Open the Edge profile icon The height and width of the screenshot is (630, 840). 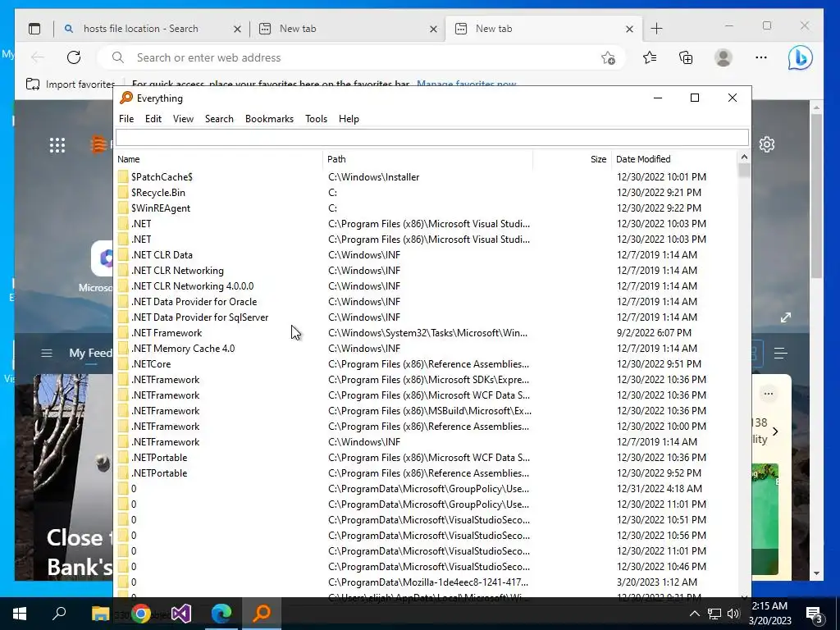pos(724,57)
